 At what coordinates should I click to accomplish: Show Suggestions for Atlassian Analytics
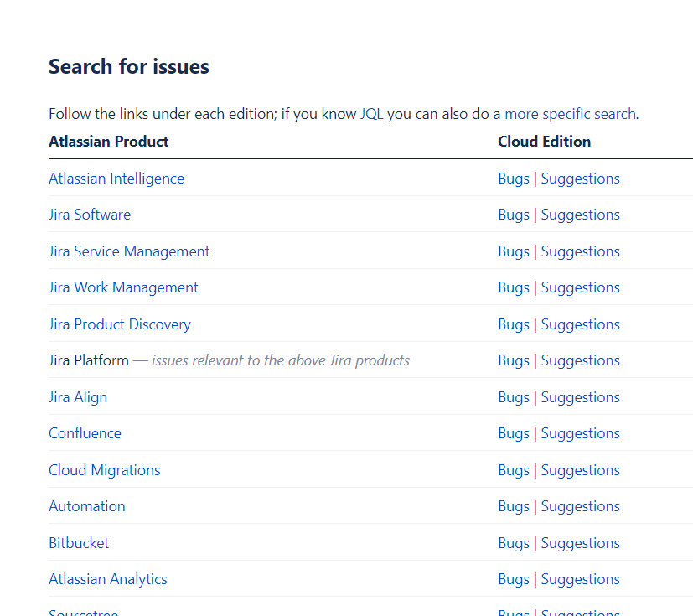point(581,579)
